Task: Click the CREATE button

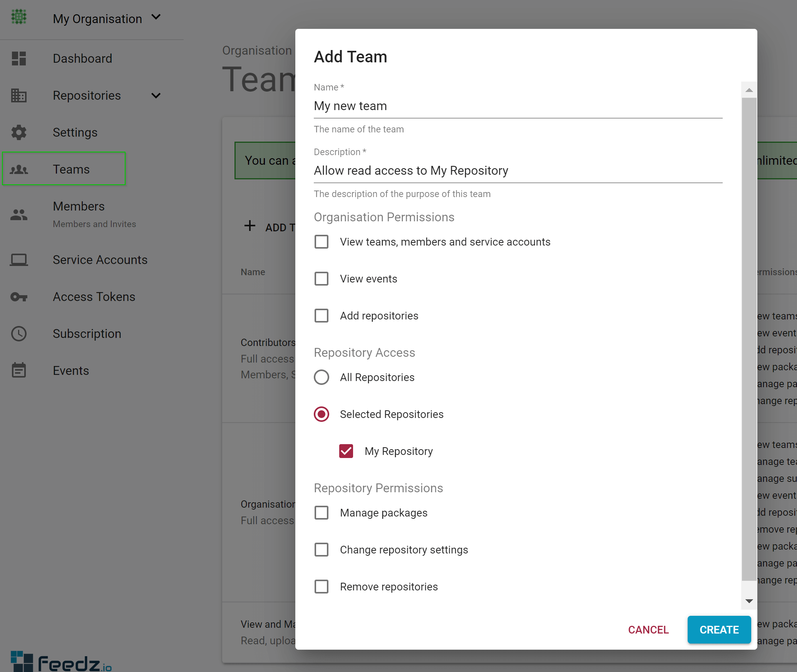Action: tap(719, 630)
